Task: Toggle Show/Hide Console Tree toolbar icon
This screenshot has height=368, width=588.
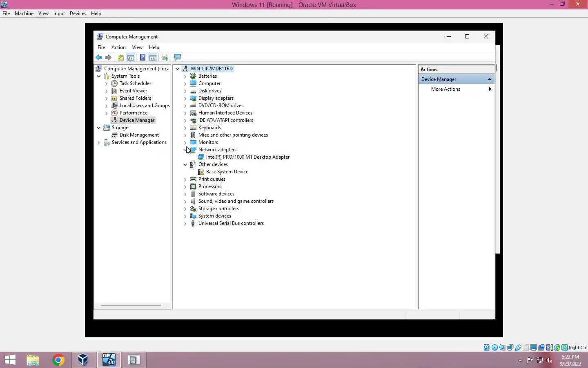Action: 131,58
